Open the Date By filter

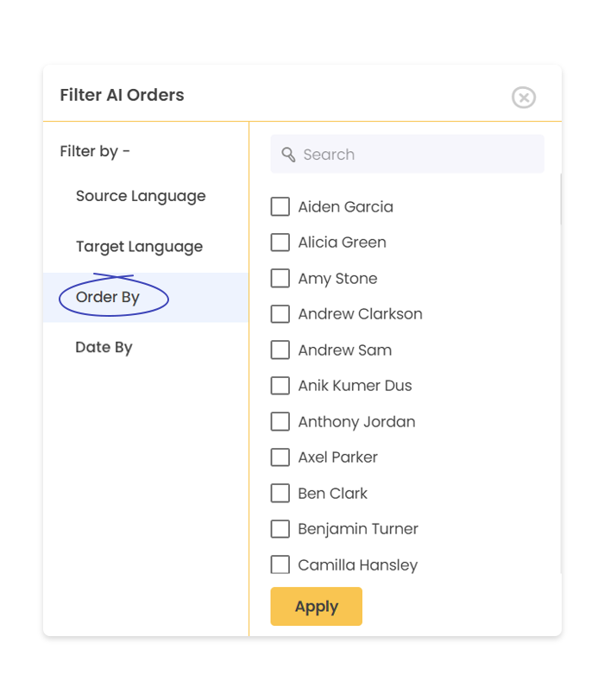pos(104,347)
